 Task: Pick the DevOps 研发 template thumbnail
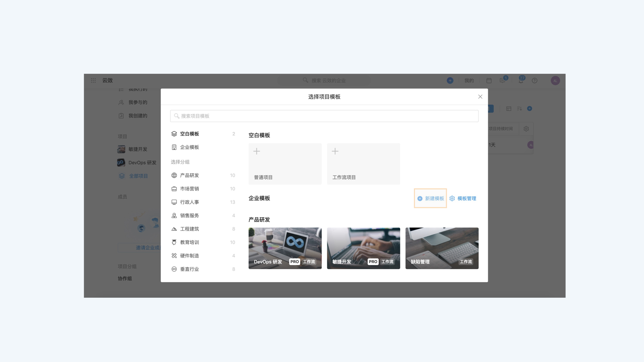pyautogui.click(x=285, y=248)
